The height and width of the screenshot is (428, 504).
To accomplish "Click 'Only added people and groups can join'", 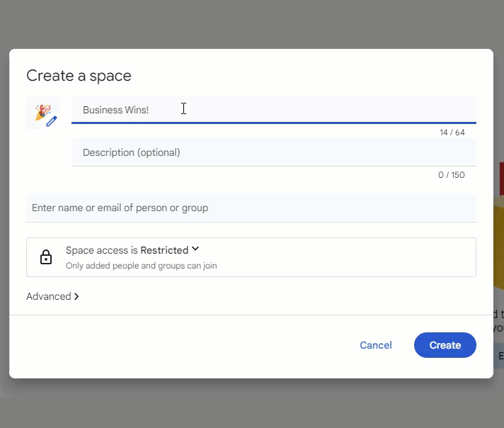I will (142, 266).
